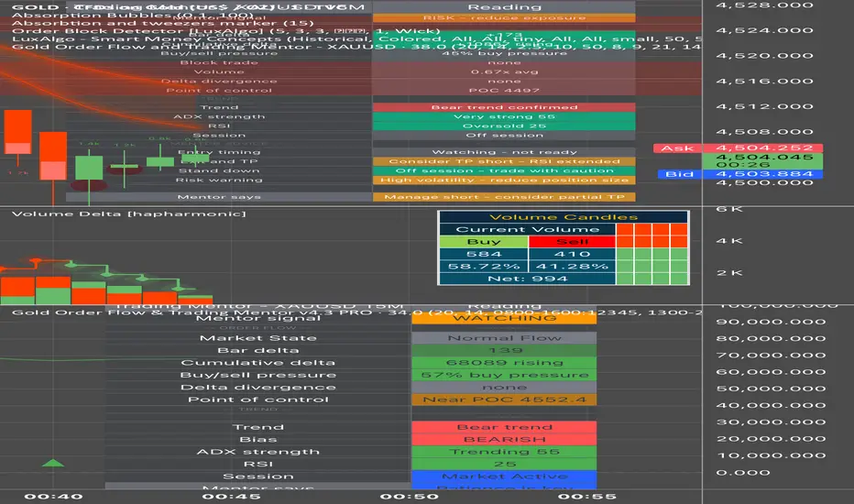Image resolution: width=854 pixels, height=504 pixels.
Task: Click the buy volume value 584
Action: tap(484, 254)
